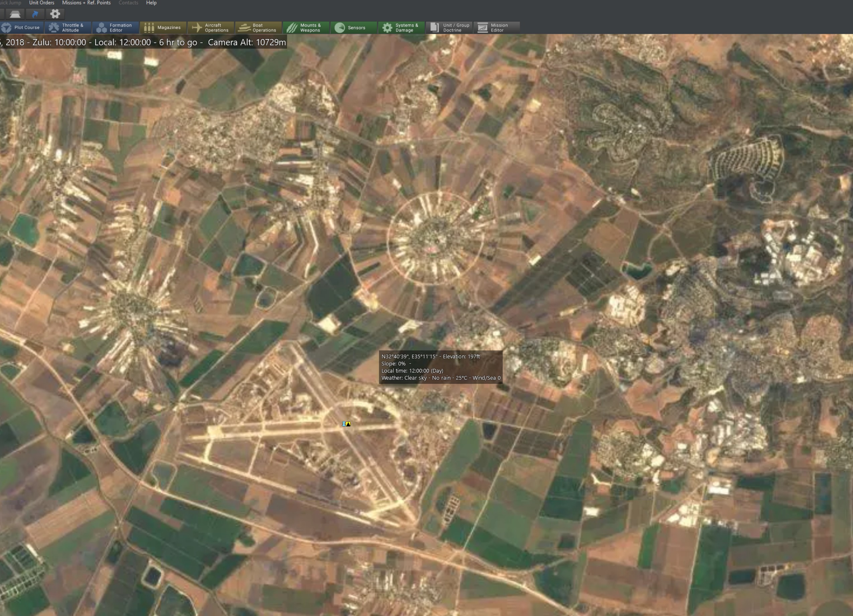Launch the Mission Editor
Viewport: 853px width, 616px height.
pyautogui.click(x=497, y=27)
